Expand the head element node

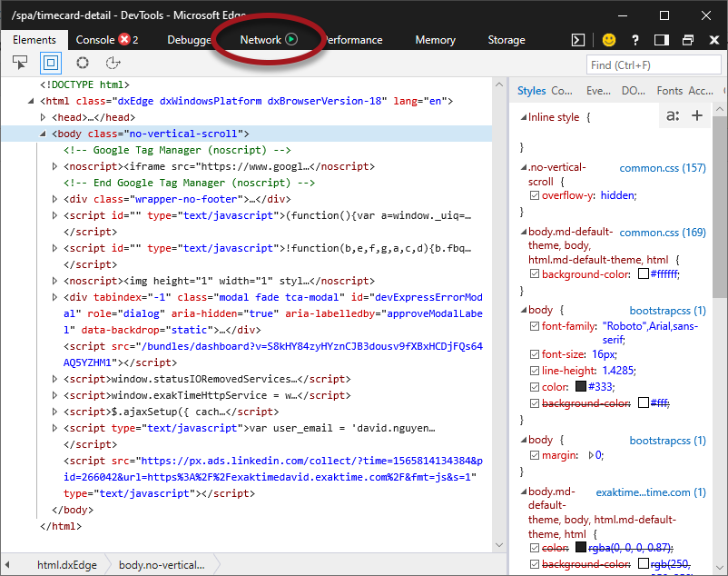coord(44,117)
